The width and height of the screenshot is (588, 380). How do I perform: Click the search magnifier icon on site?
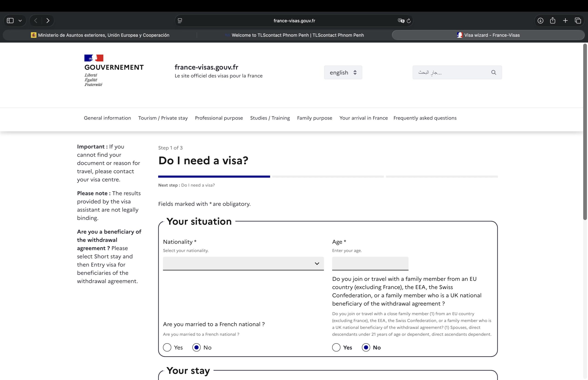click(493, 72)
